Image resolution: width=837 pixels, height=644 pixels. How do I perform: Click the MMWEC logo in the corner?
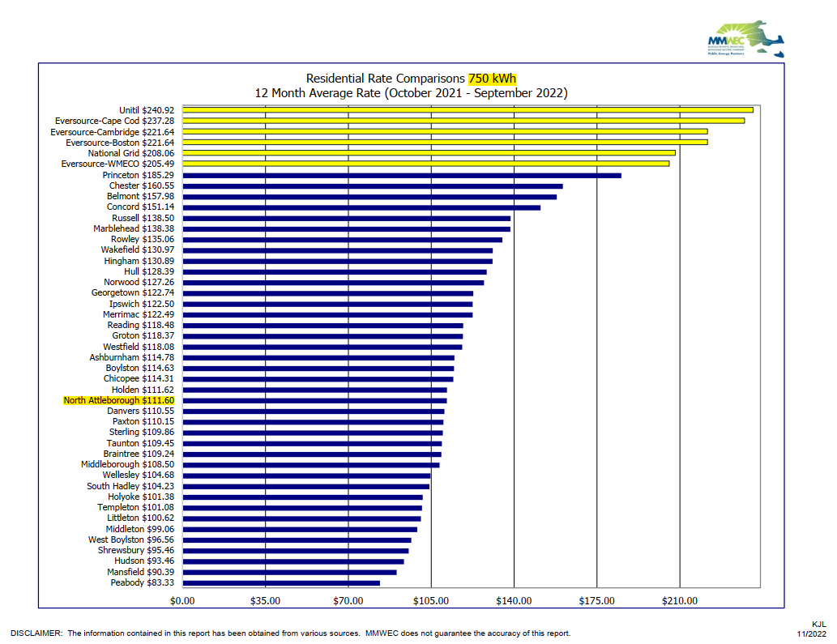(745, 41)
